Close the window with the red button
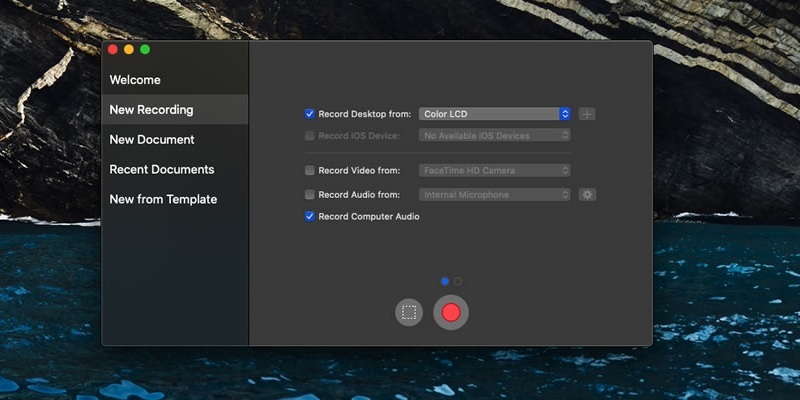Image resolution: width=800 pixels, height=400 pixels. click(x=113, y=49)
